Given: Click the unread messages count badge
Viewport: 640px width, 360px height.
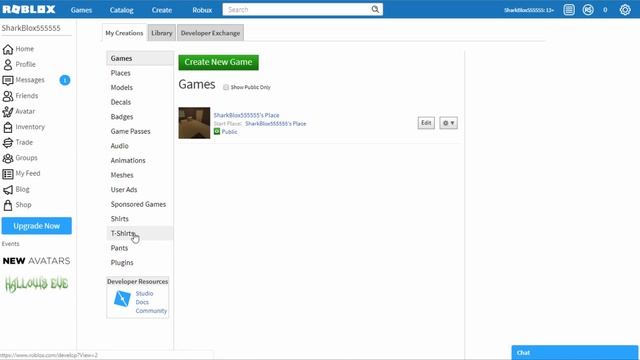Looking at the screenshot, I should pos(64,80).
